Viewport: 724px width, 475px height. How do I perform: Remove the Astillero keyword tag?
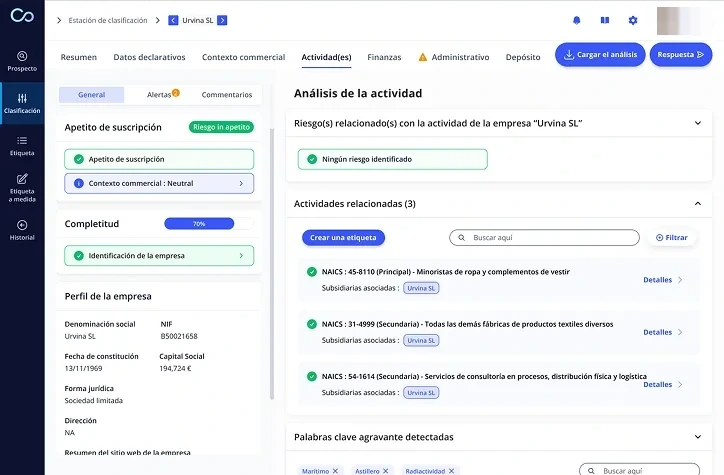tap(386, 471)
